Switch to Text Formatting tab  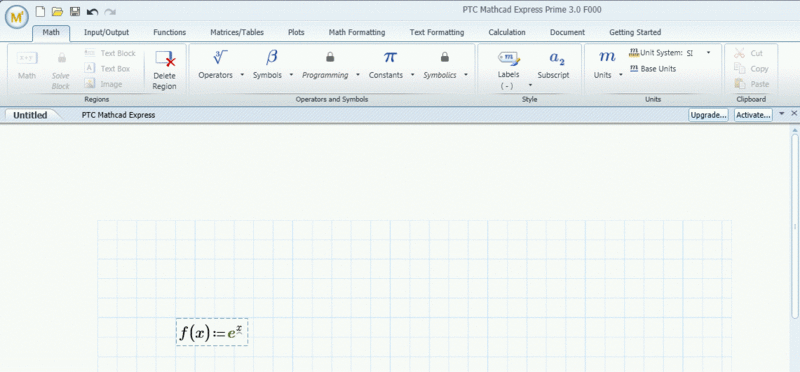coord(437,32)
